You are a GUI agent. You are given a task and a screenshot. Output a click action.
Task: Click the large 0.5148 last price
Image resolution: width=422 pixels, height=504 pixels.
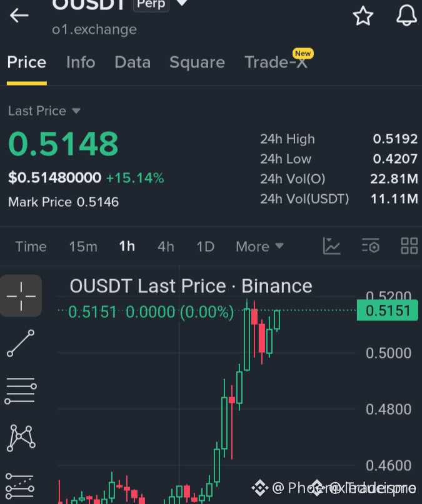[63, 144]
